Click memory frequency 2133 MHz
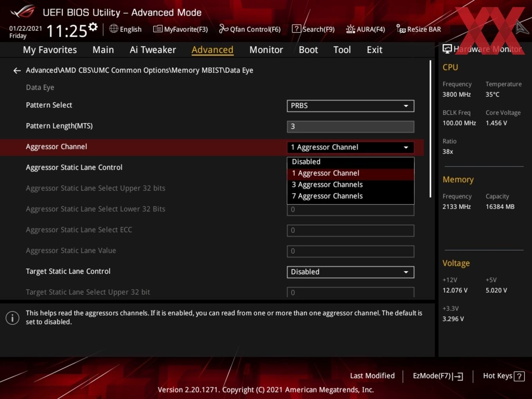532x399 pixels. [457, 207]
